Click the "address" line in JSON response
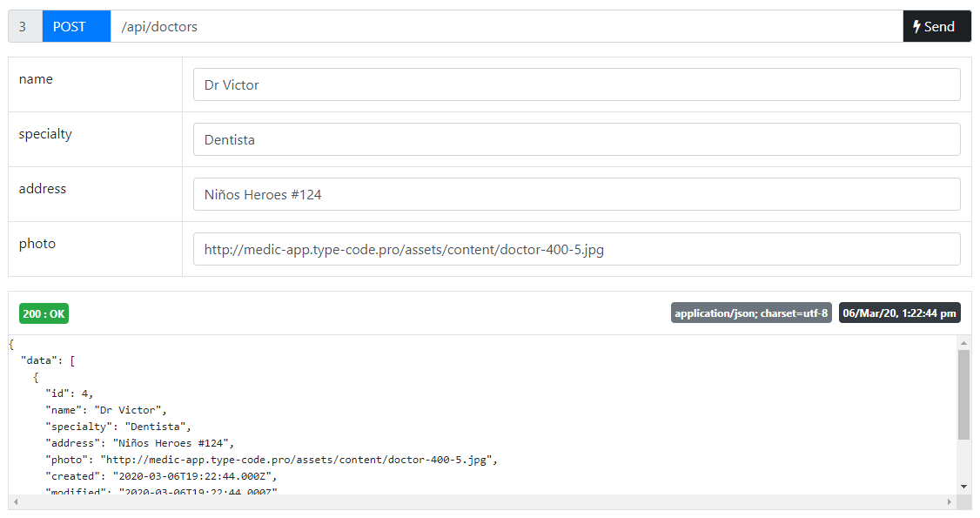 click(139, 443)
